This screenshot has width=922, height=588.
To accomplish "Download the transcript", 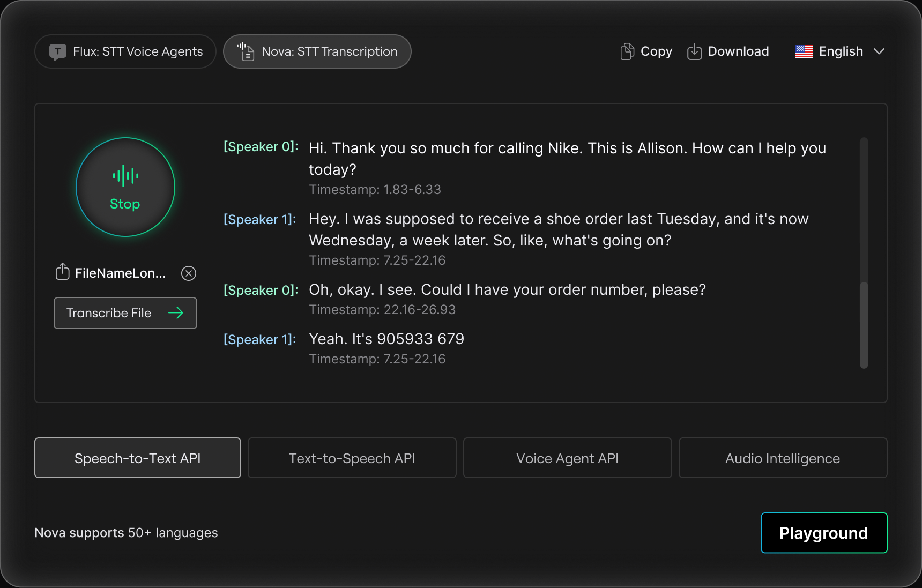I will pyautogui.click(x=728, y=51).
